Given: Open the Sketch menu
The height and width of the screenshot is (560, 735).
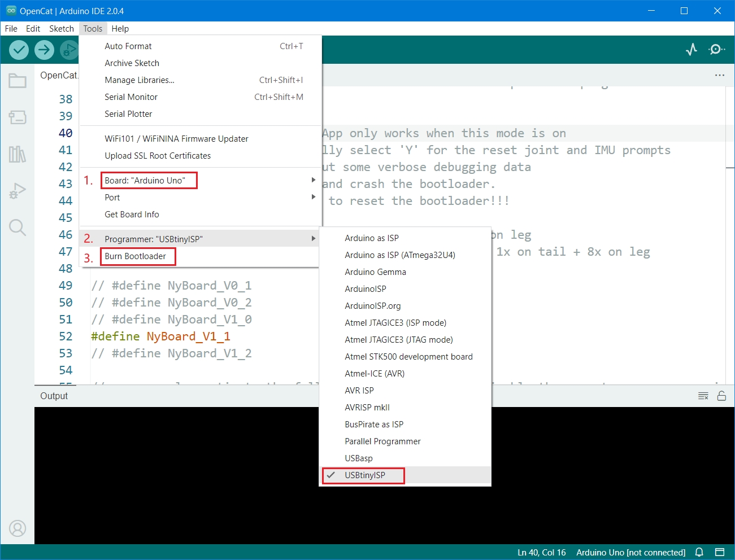Looking at the screenshot, I should point(61,29).
